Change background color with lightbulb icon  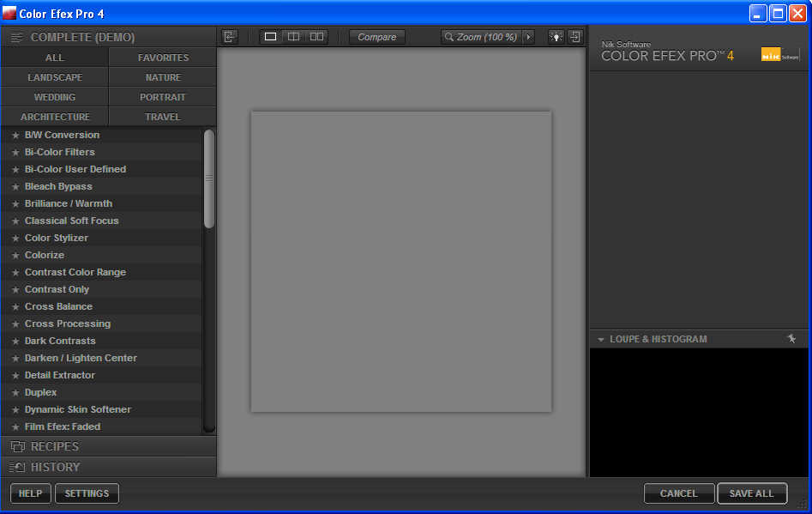coord(556,37)
